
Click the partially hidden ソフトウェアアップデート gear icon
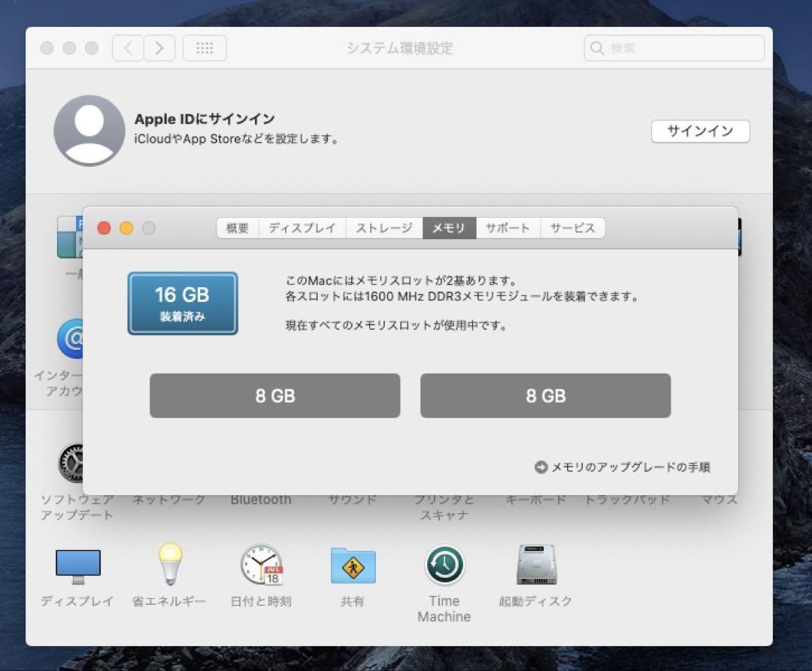point(71,463)
